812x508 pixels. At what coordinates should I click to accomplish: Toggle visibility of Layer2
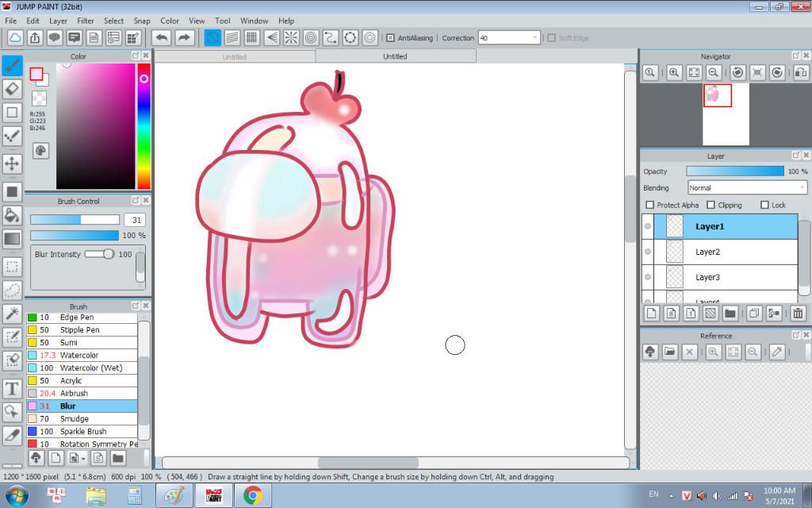click(x=648, y=252)
